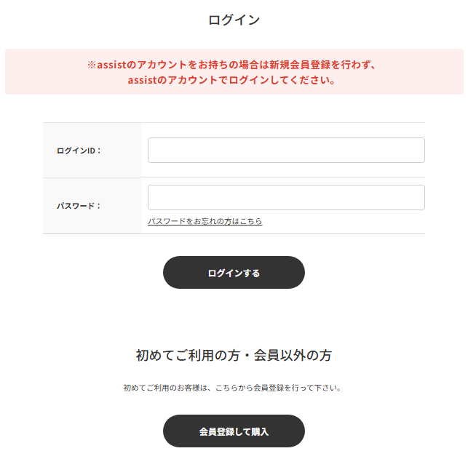Open the パスワードをお忘れの方はこちら link
Viewport: 476px width, 467px height.
(205, 221)
